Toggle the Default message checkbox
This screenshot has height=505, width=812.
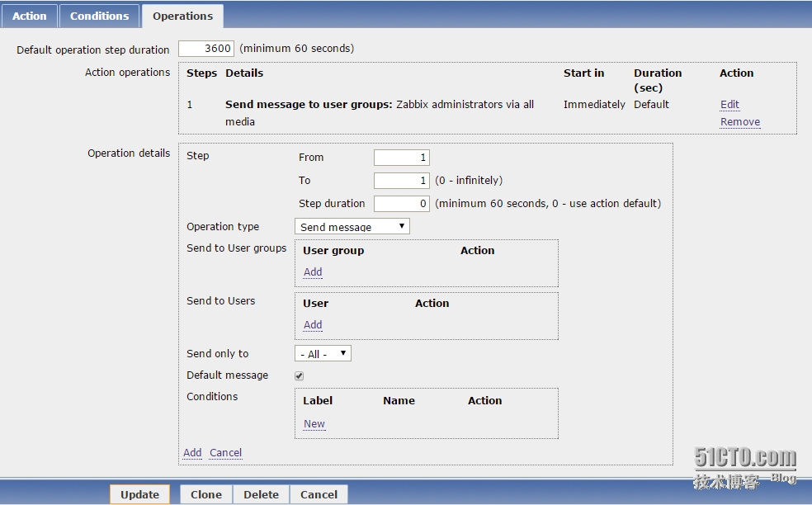coord(300,376)
